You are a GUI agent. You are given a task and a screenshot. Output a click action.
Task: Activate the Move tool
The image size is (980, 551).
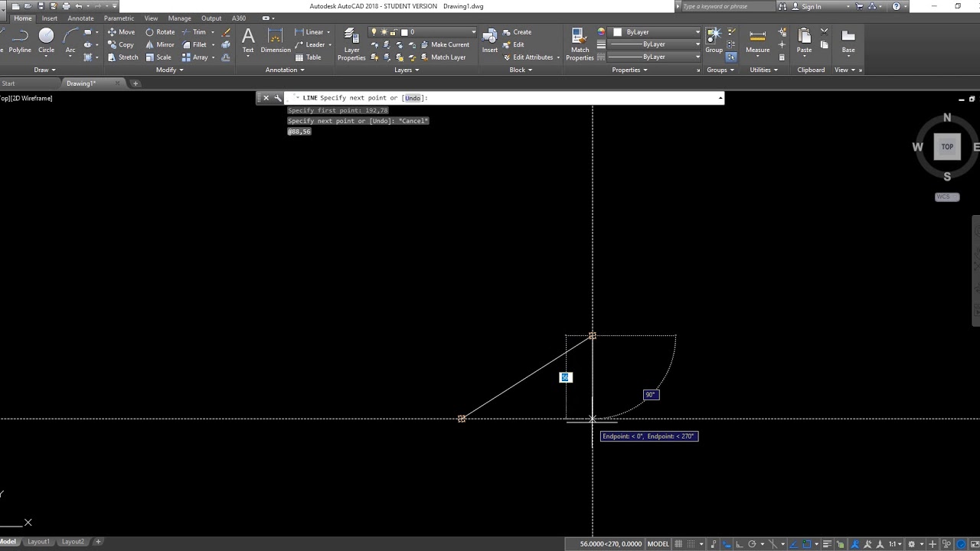click(x=121, y=32)
